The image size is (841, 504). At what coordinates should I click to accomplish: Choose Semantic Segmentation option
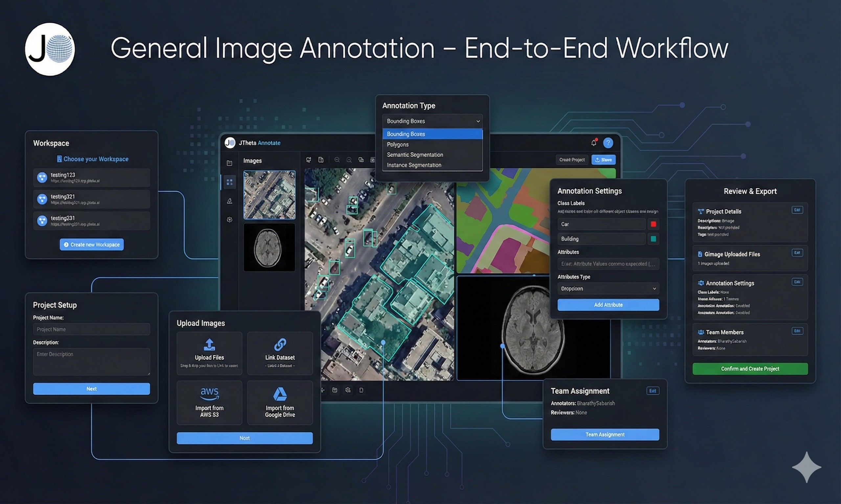(415, 155)
